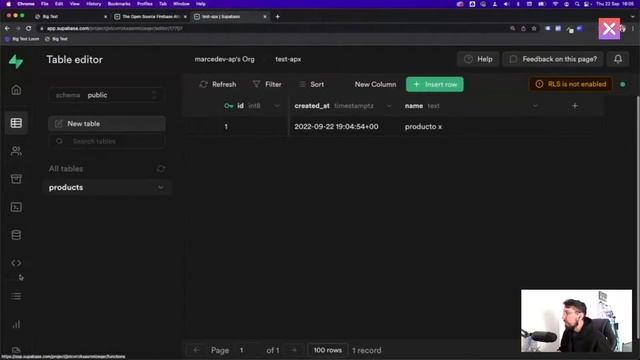Click the notifications bell icon
Image resolution: width=640 pixels, height=360 pixels.
[618, 59]
